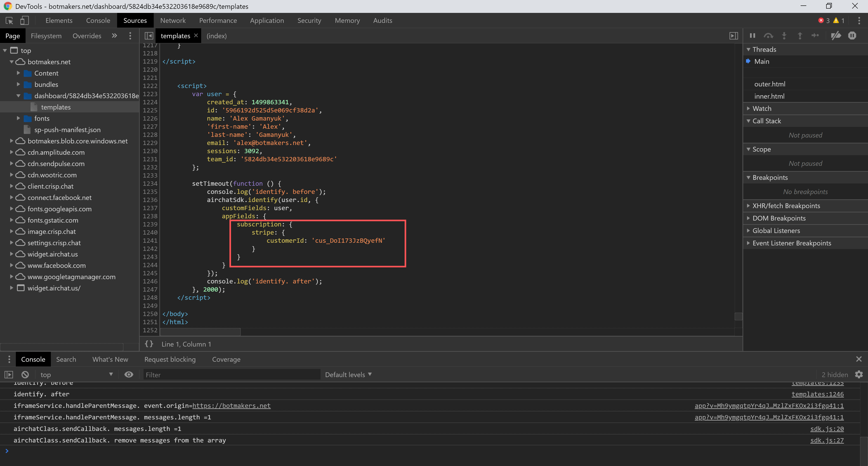Toggle the device toolbar icon

coord(24,21)
